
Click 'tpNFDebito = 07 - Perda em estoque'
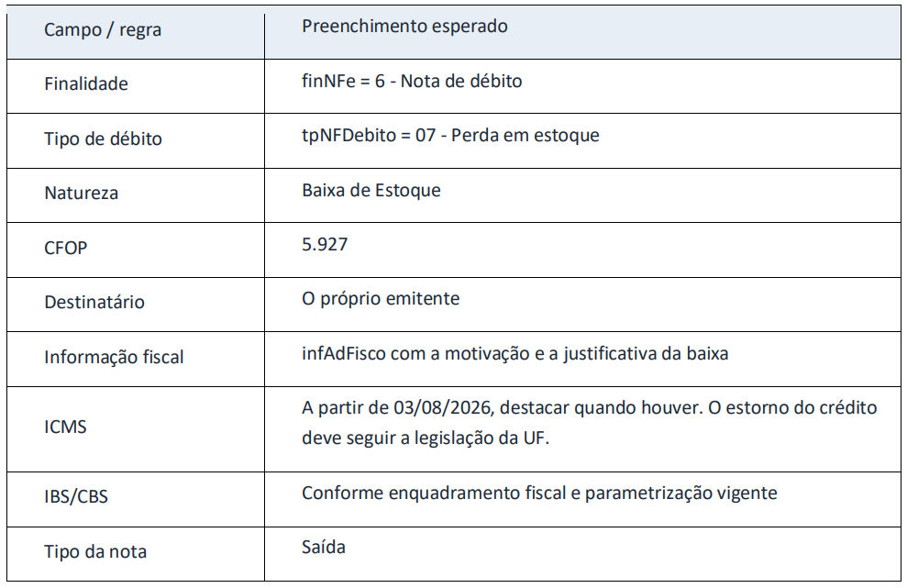click(x=450, y=136)
